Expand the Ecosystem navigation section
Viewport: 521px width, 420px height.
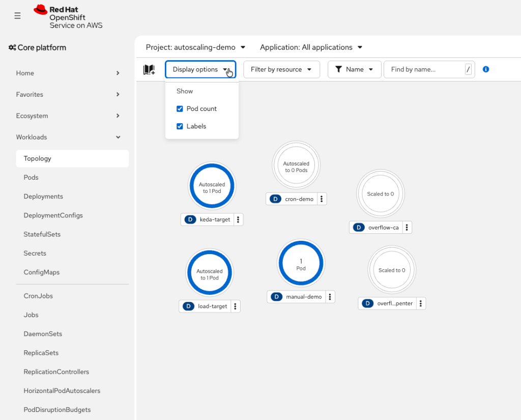click(68, 116)
